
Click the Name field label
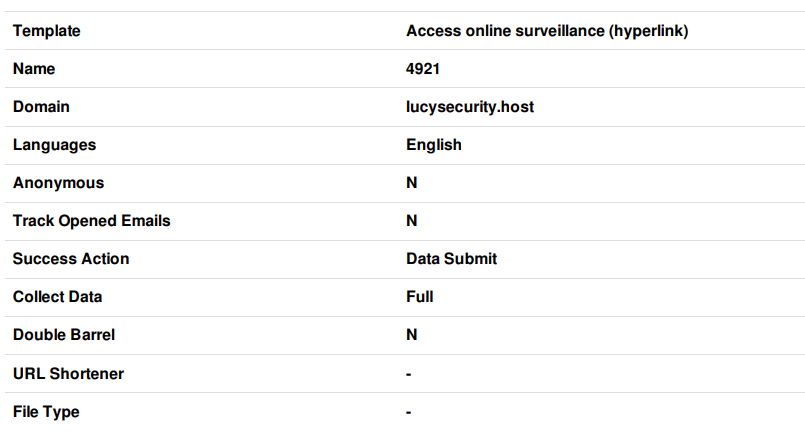(34, 69)
